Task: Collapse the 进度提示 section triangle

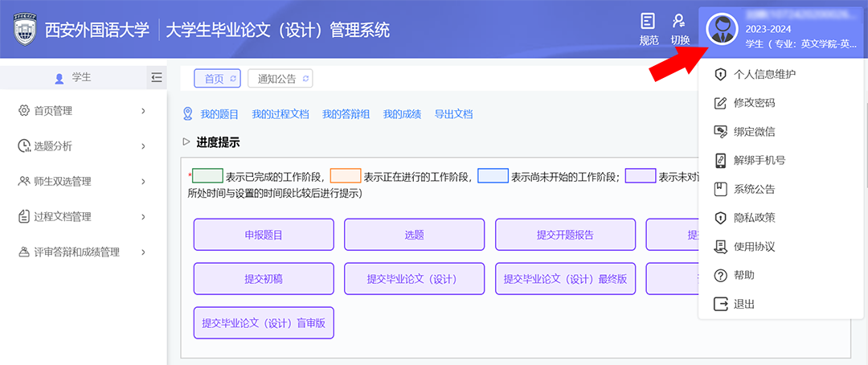Action: tap(186, 142)
